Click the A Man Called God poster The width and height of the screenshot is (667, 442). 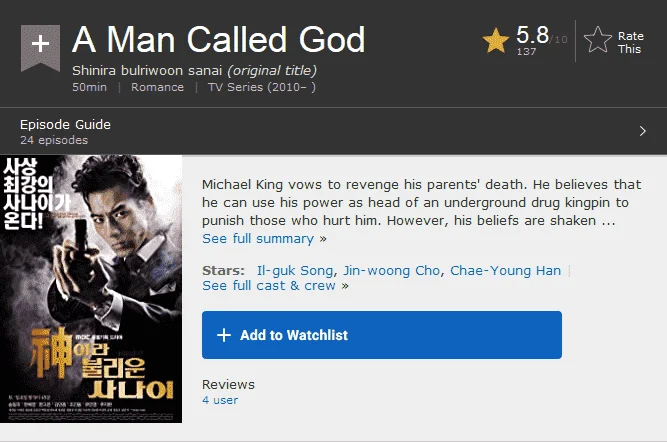tap(91, 289)
